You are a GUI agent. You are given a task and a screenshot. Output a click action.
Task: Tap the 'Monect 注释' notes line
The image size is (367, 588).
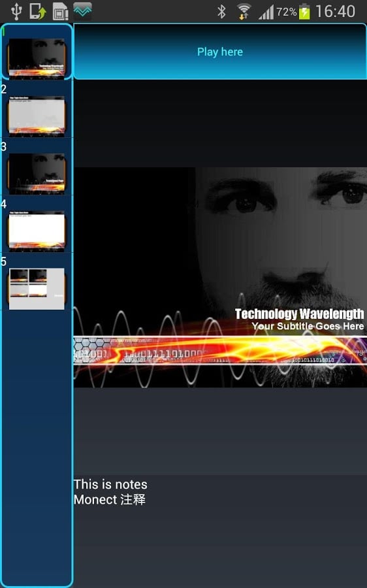(x=110, y=500)
